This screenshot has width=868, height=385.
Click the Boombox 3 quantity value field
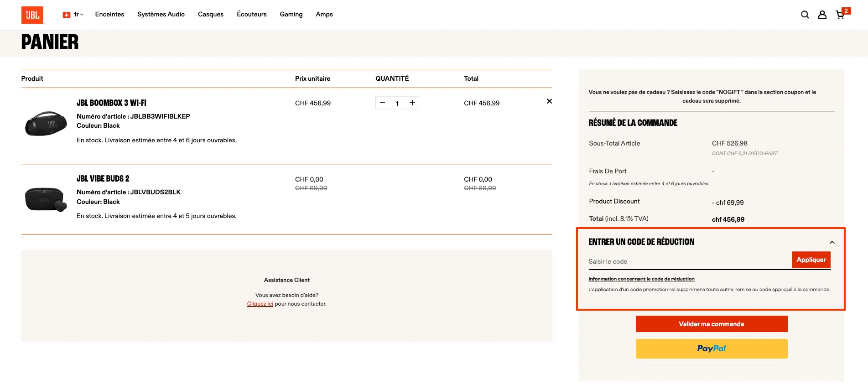coord(397,104)
